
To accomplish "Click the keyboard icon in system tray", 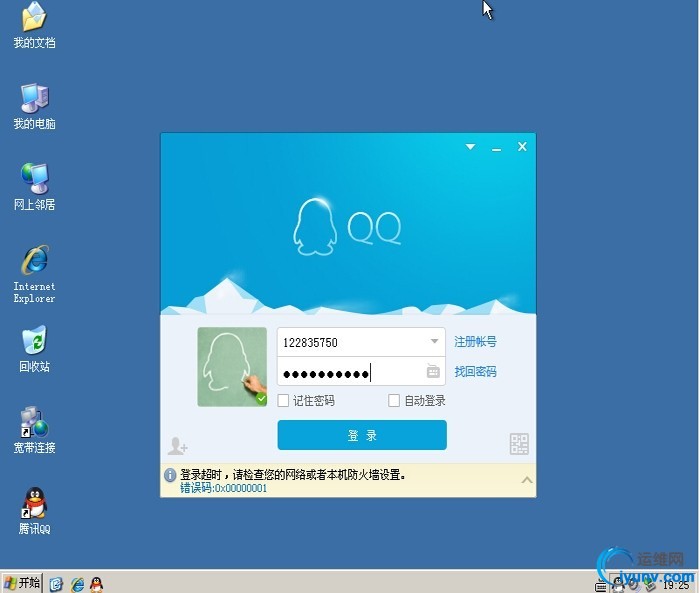I will click(x=601, y=585).
